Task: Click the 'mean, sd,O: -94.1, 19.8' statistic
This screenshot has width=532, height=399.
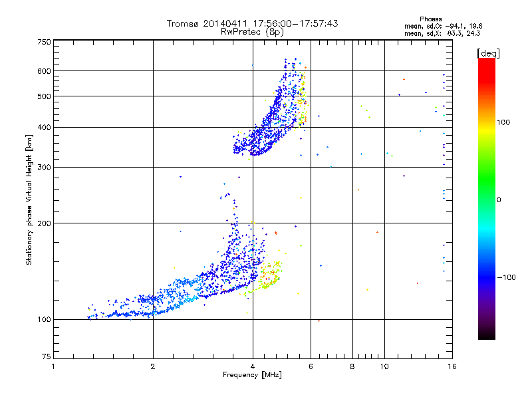Action: click(443, 26)
